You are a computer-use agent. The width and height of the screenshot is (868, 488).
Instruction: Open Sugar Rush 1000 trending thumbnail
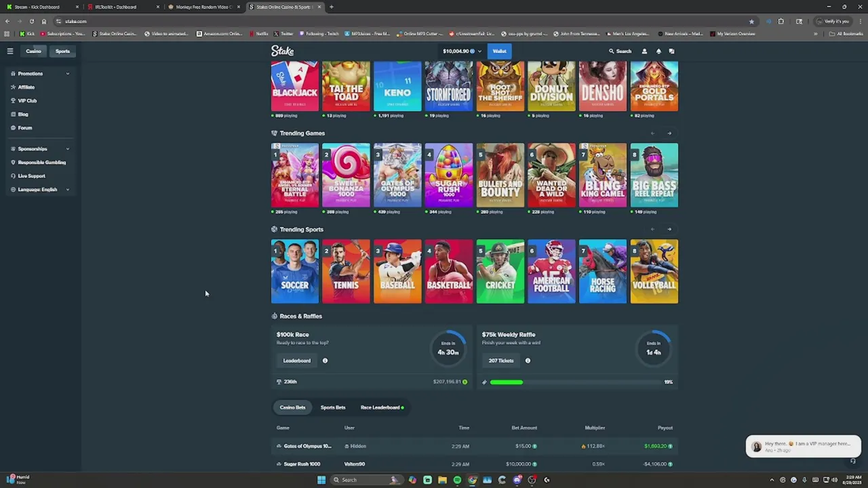click(x=449, y=175)
